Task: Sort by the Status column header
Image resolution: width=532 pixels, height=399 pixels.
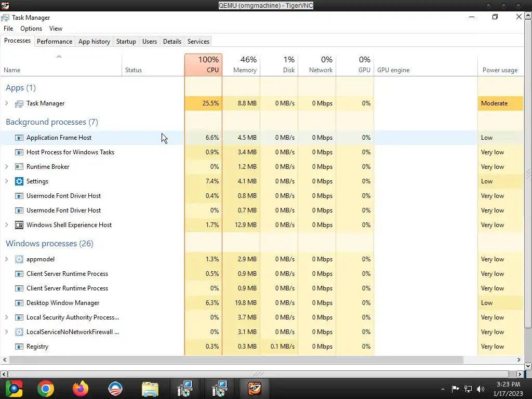Action: (x=153, y=65)
